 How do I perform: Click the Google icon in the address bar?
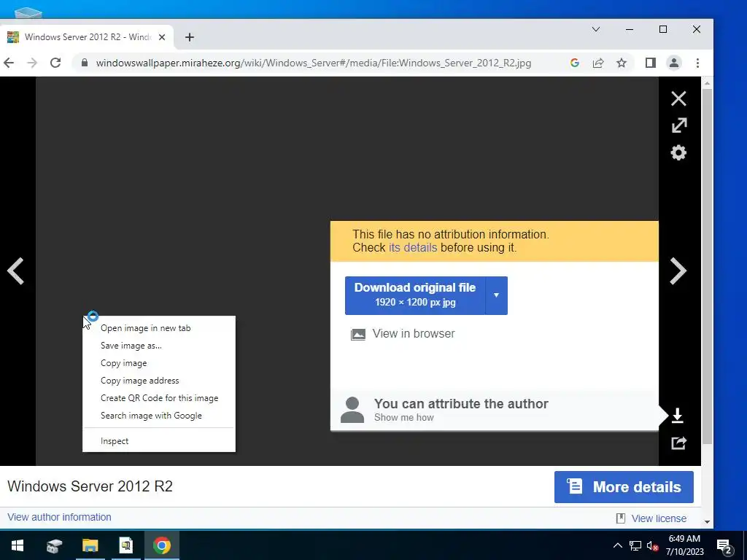pos(575,63)
